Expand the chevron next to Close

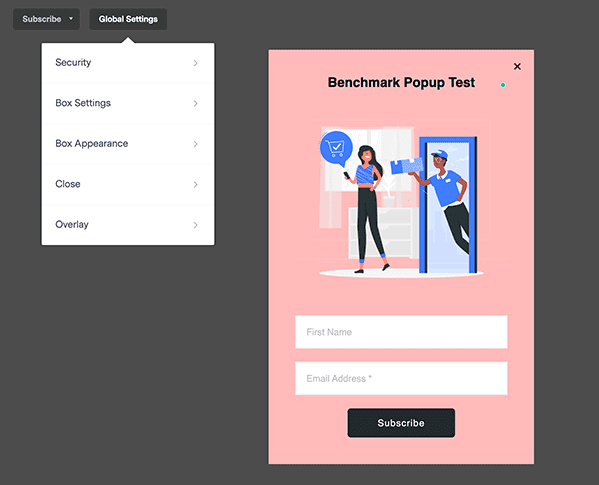196,184
